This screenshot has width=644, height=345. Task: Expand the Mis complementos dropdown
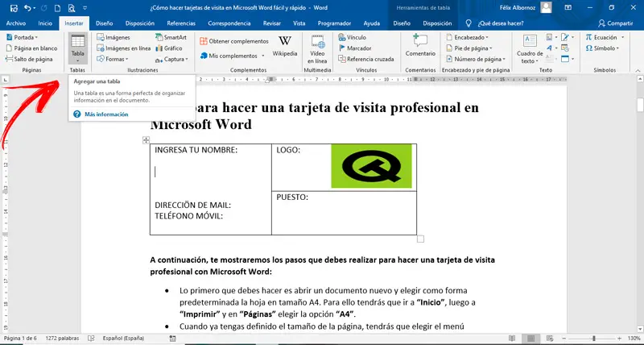pos(262,56)
